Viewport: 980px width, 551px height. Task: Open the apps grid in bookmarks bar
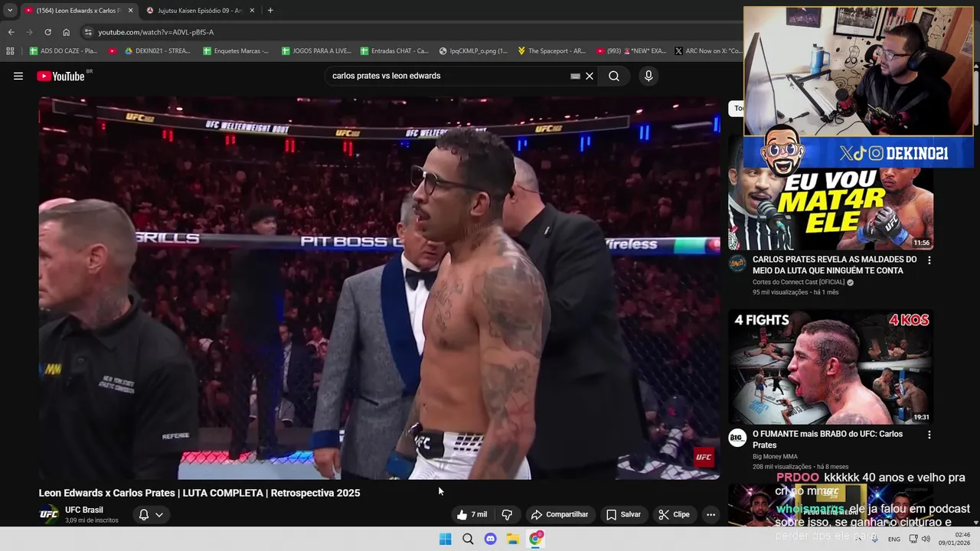pyautogui.click(x=10, y=51)
